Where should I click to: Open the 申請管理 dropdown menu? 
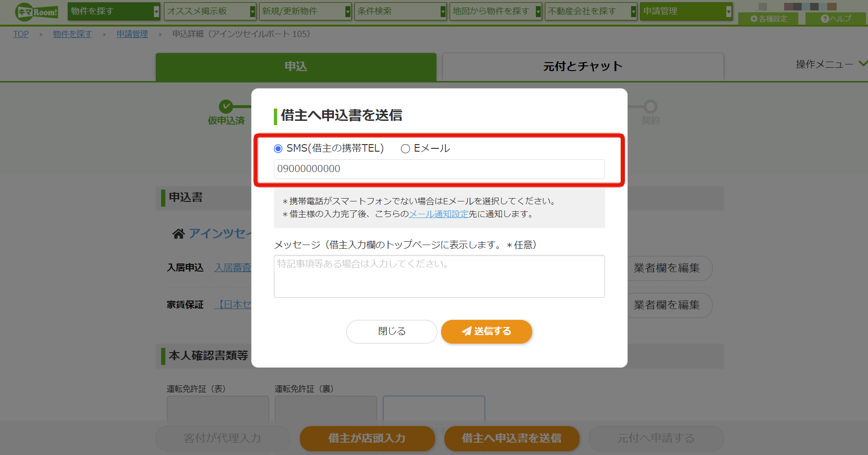point(686,11)
